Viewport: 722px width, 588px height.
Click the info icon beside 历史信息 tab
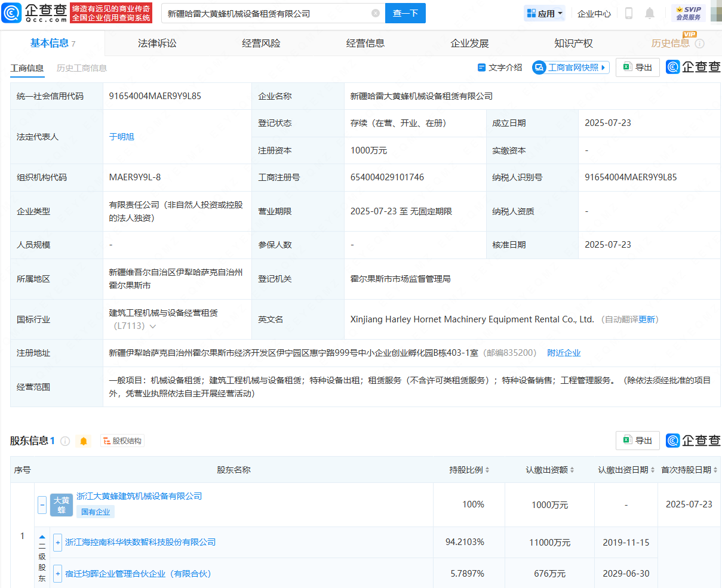[700, 44]
